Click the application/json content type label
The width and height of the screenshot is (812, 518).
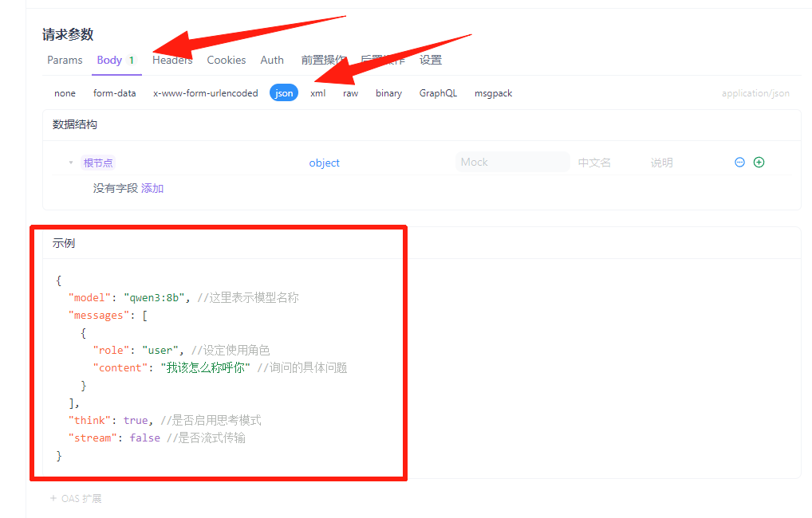755,93
